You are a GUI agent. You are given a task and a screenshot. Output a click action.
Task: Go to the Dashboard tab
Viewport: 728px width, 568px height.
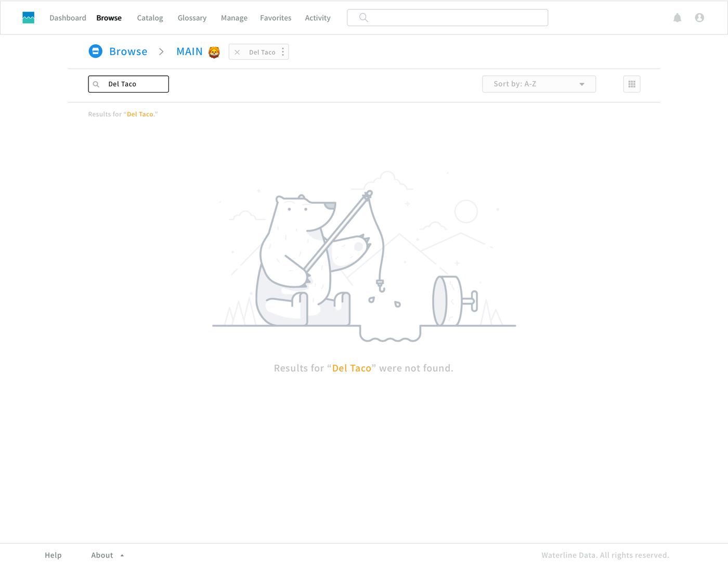click(x=68, y=18)
